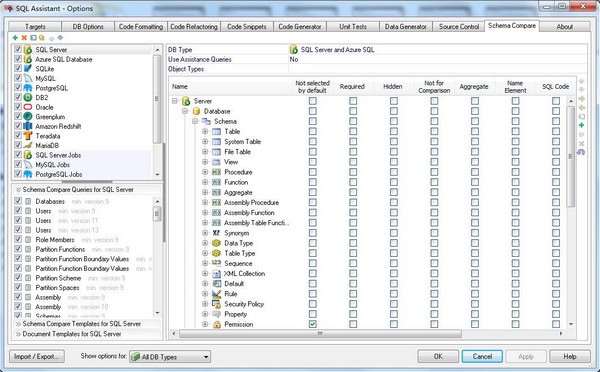
Task: Open the DB Options tab
Action: point(88,26)
